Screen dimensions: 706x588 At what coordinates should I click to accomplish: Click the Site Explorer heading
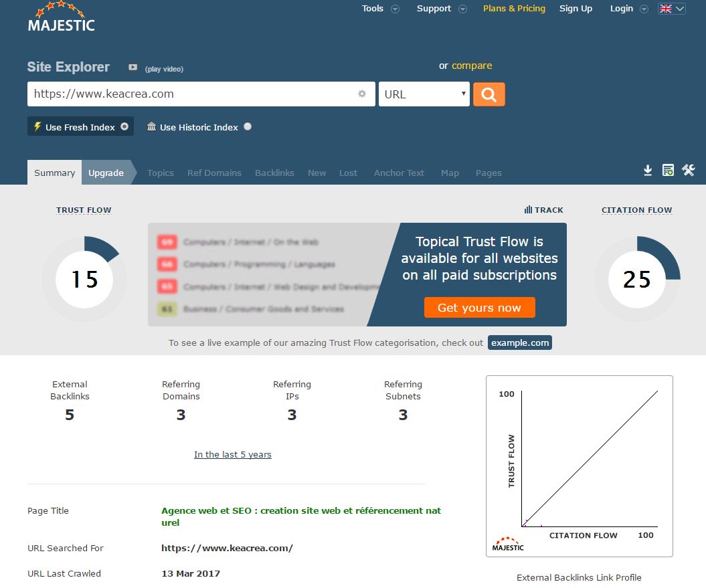coord(68,67)
